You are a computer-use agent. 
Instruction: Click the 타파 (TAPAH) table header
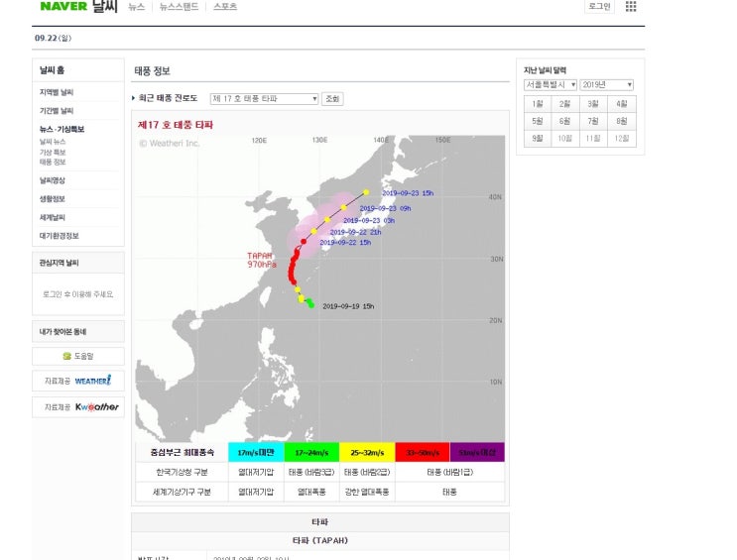click(x=320, y=541)
